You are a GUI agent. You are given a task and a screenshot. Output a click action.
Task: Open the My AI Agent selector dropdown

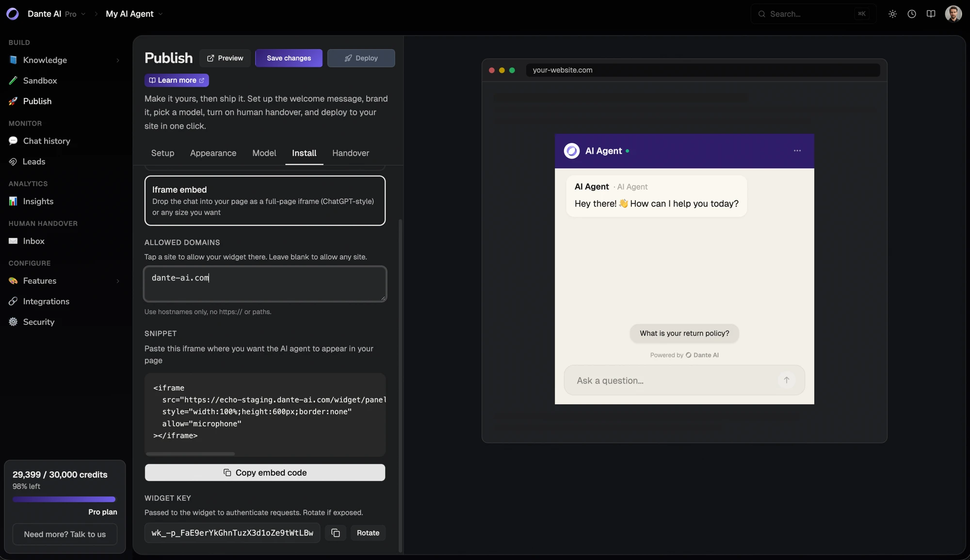click(134, 14)
